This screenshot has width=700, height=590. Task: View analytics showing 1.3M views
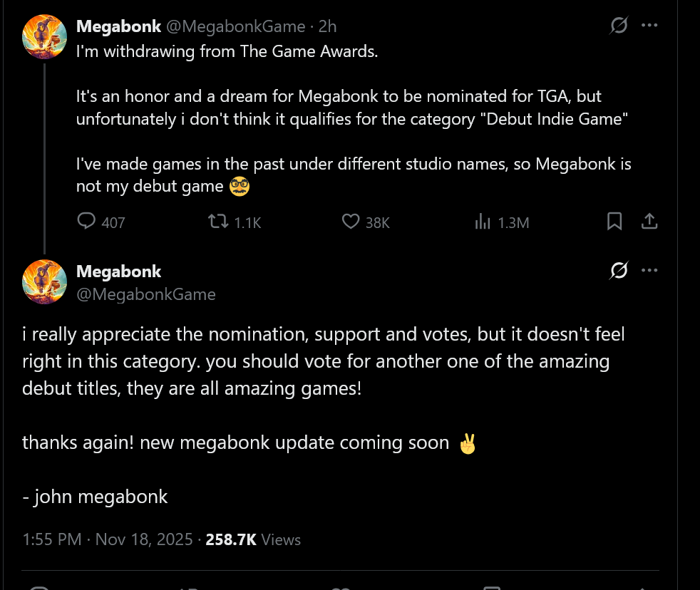pyautogui.click(x=483, y=222)
